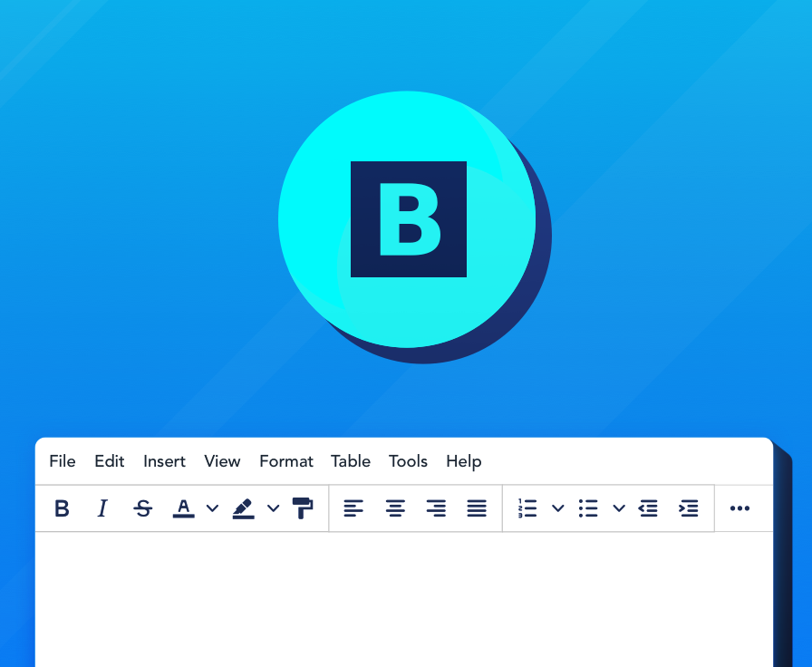Insert a bullet list
Screen dimensions: 812x667
[588, 508]
